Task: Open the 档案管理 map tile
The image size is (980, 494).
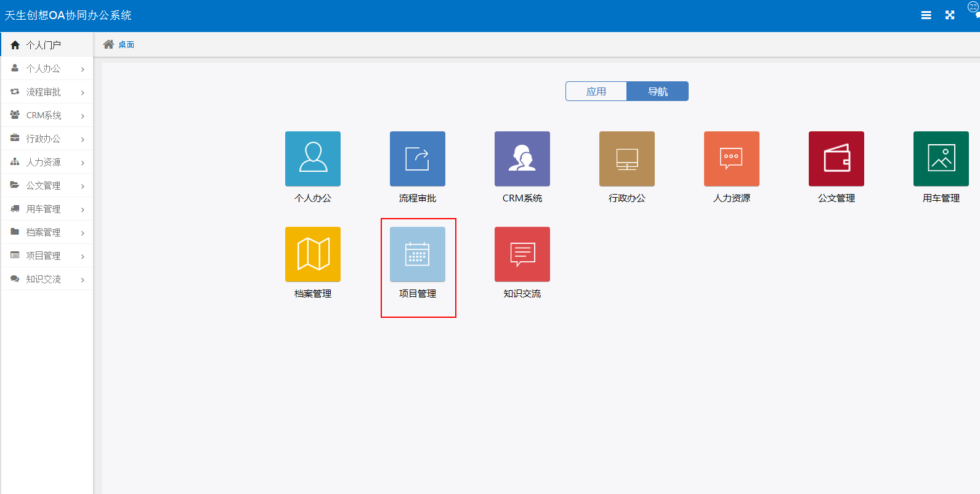Action: click(313, 254)
